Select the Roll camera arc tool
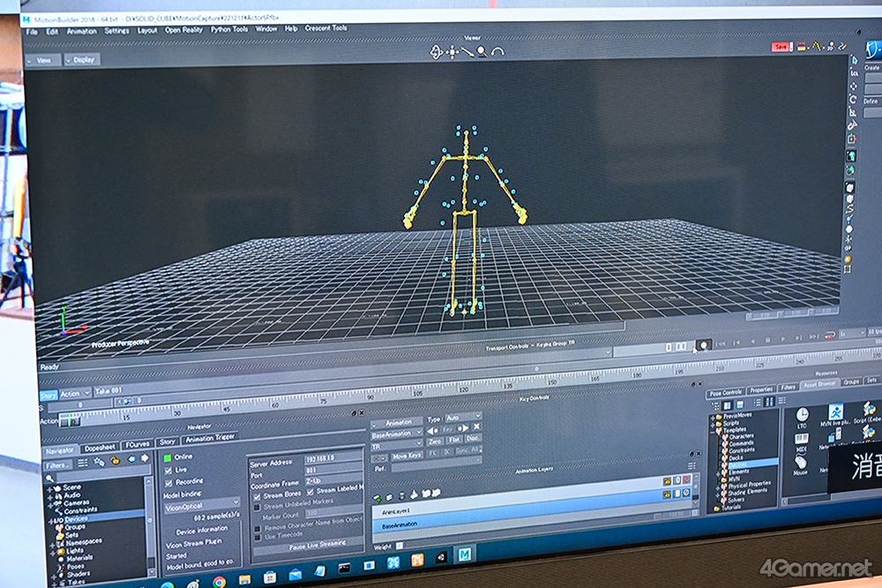The width and height of the screenshot is (882, 588). (x=497, y=52)
